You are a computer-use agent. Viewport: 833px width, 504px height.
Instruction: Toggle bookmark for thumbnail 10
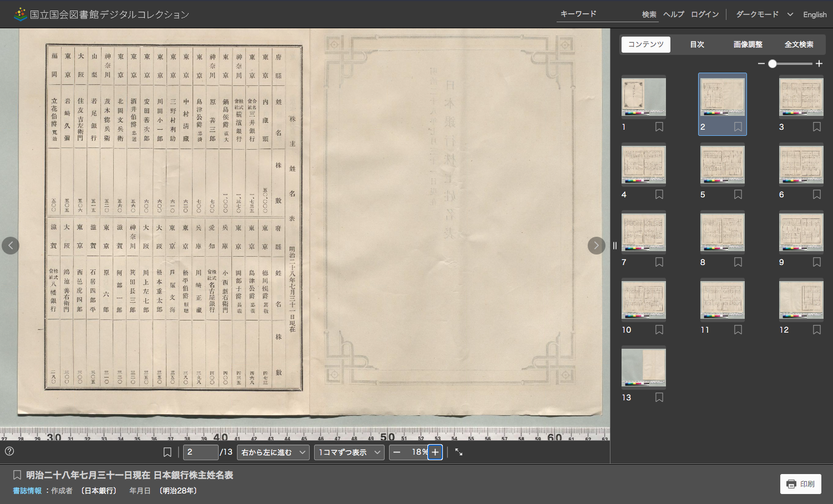[659, 330]
